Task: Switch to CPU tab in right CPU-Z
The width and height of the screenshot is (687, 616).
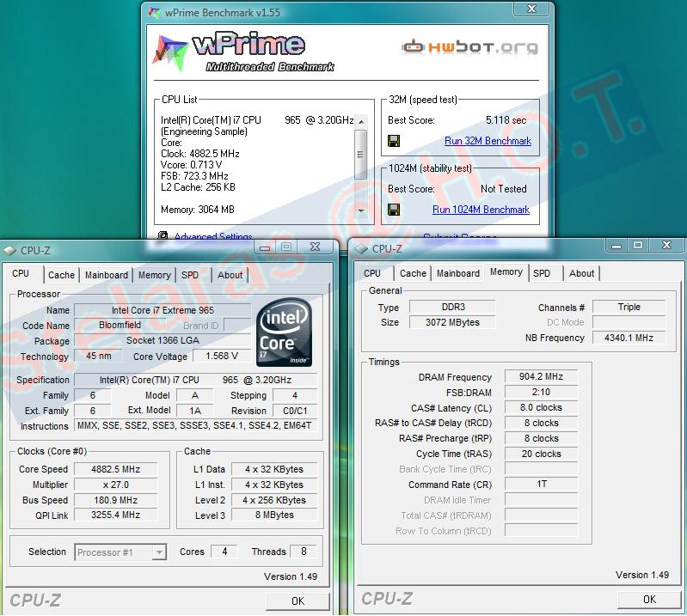Action: pyautogui.click(x=372, y=273)
